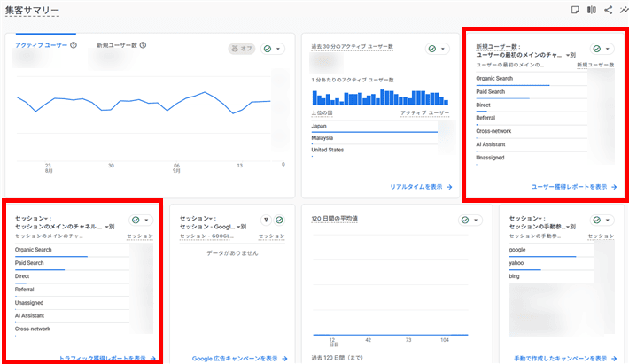Click the share report icon
The image size is (629, 364).
608,10
